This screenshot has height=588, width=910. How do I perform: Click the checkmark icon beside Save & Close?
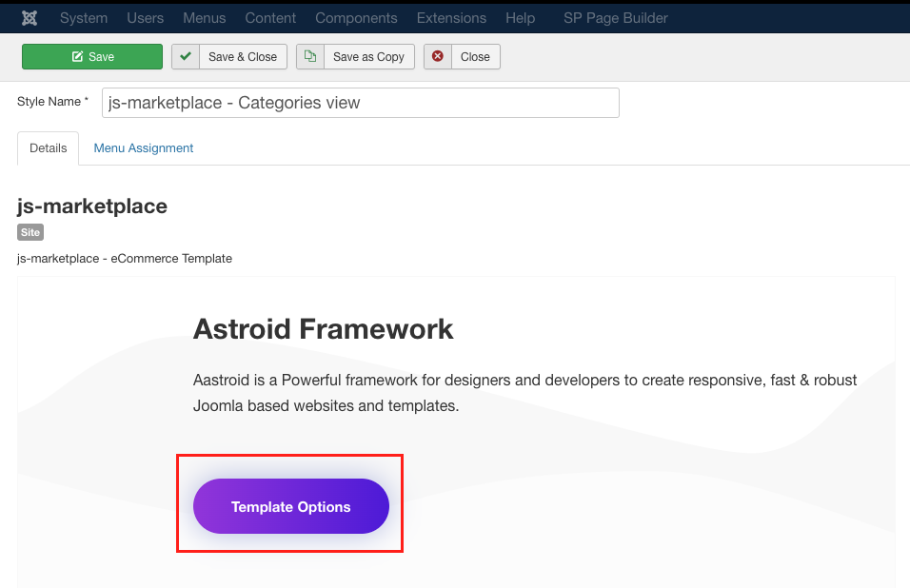(x=186, y=56)
